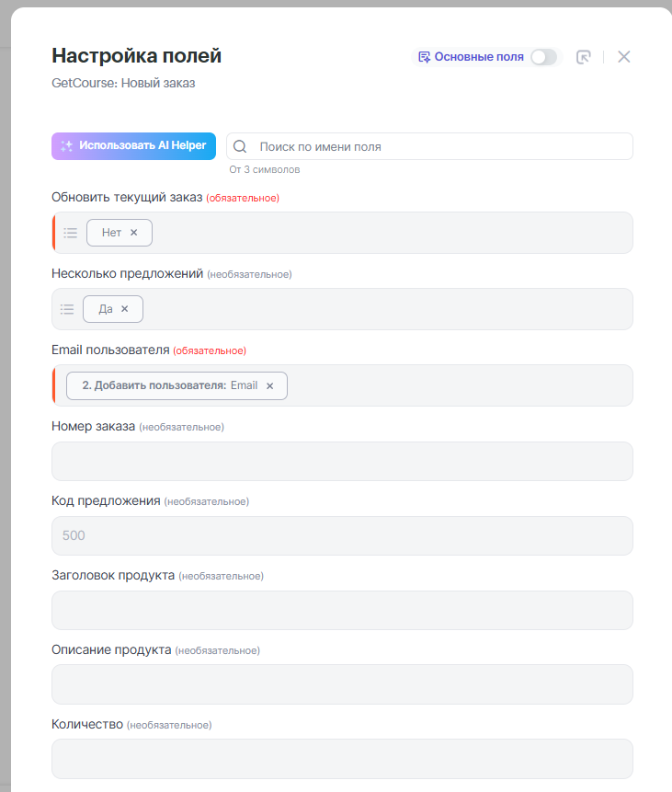Click the expand window icon in header
Image resolution: width=672 pixels, height=792 pixels.
583,57
